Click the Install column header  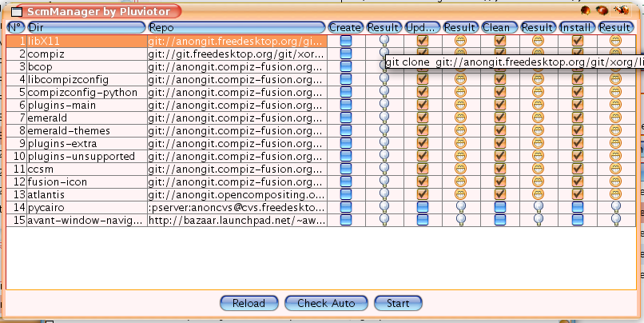(577, 27)
